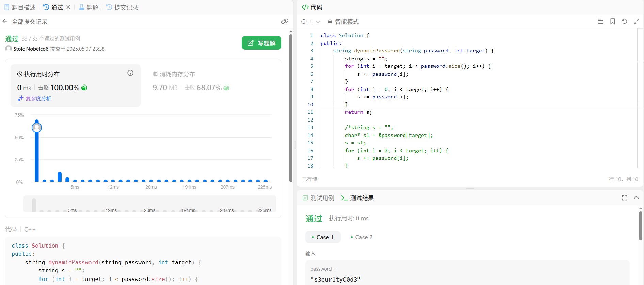644x285 pixels.
Task: Select Case 1
Action: [x=323, y=237]
